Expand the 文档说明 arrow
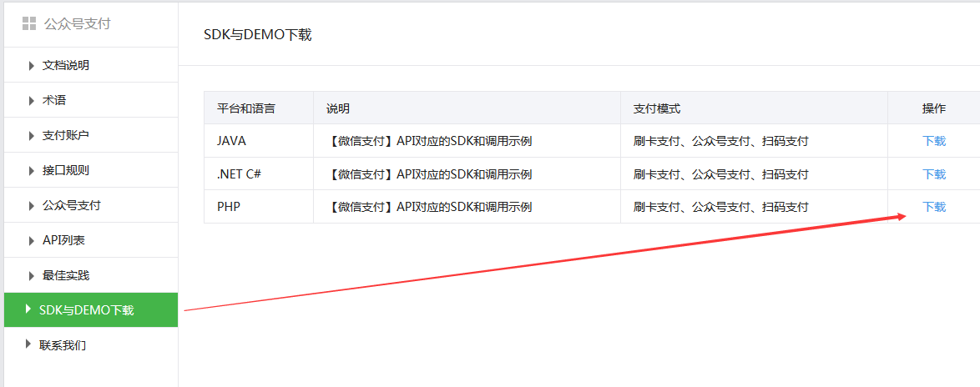 pos(31,66)
